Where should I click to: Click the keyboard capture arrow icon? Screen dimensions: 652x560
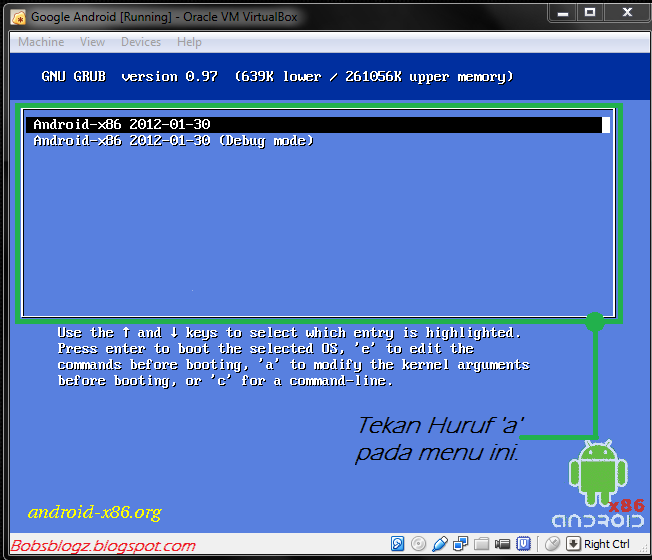tap(573, 543)
